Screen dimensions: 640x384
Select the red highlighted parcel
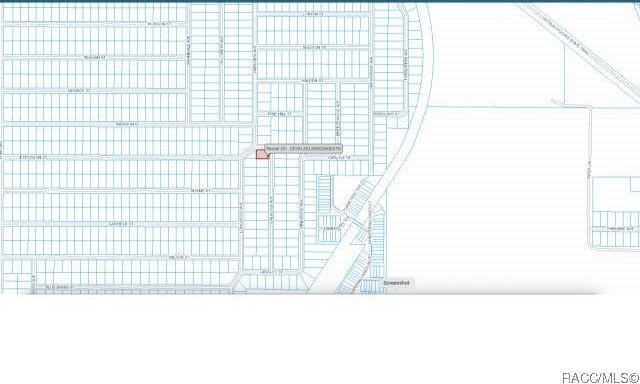pos(262,154)
